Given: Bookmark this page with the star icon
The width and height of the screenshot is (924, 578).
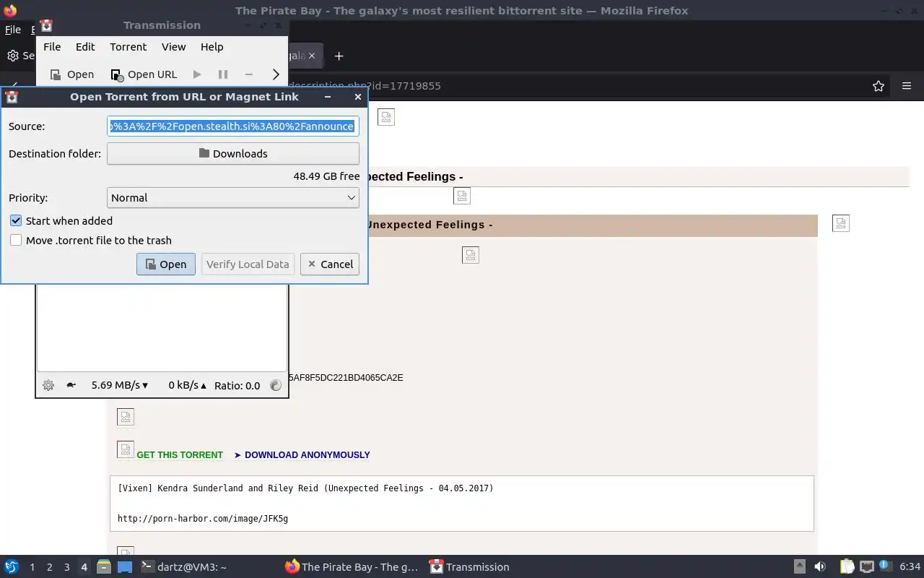Looking at the screenshot, I should tap(879, 86).
